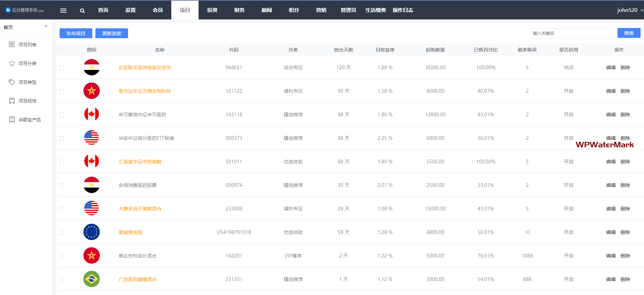Toggle the select-all checkbox in table header
The width and height of the screenshot is (644, 295).
coord(61,50)
